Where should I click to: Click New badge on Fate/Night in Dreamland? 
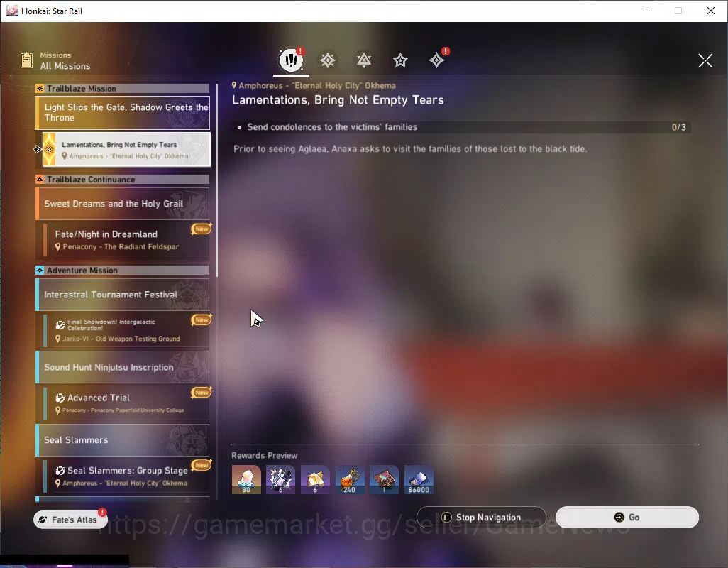coord(202,229)
